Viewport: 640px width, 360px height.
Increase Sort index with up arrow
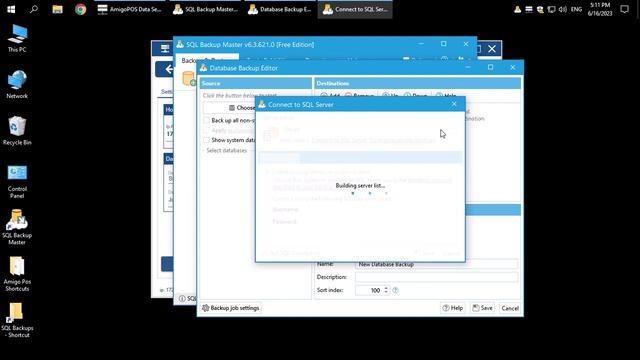coord(386,288)
